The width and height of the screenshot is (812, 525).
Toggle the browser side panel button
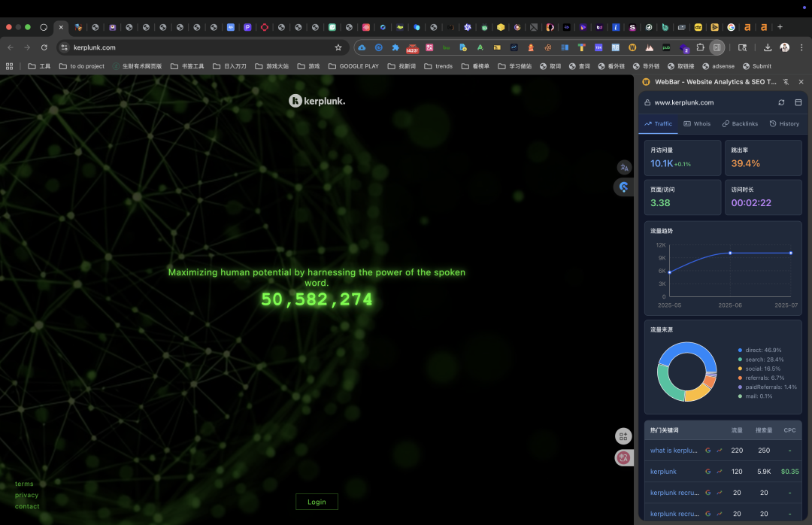(717, 47)
